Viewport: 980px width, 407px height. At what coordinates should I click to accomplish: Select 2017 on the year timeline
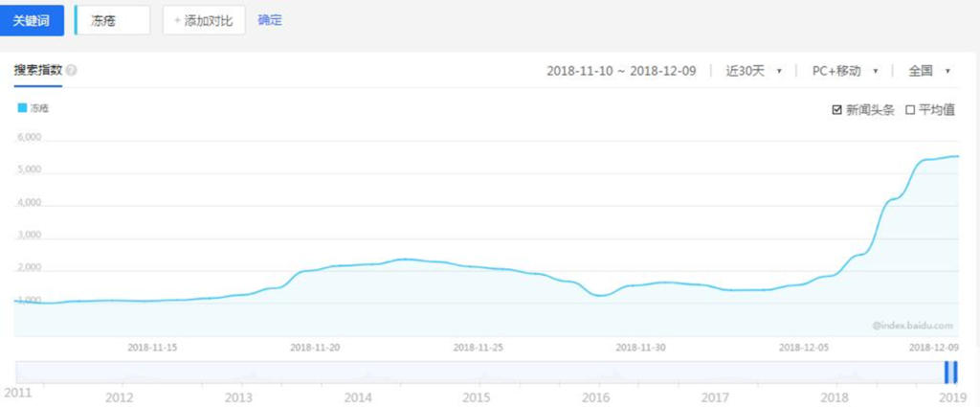[715, 396]
